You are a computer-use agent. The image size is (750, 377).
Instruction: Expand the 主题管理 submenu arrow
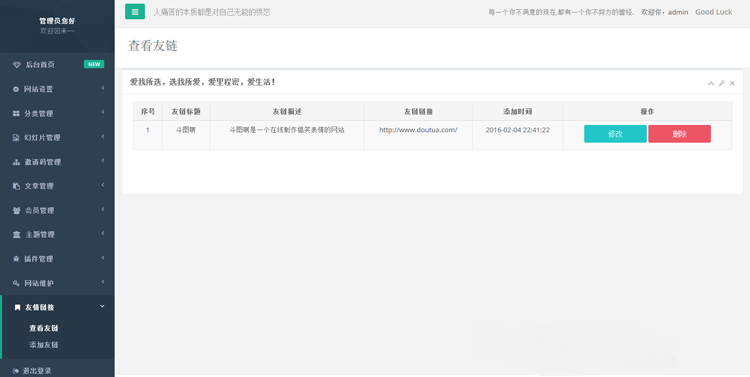(x=103, y=233)
